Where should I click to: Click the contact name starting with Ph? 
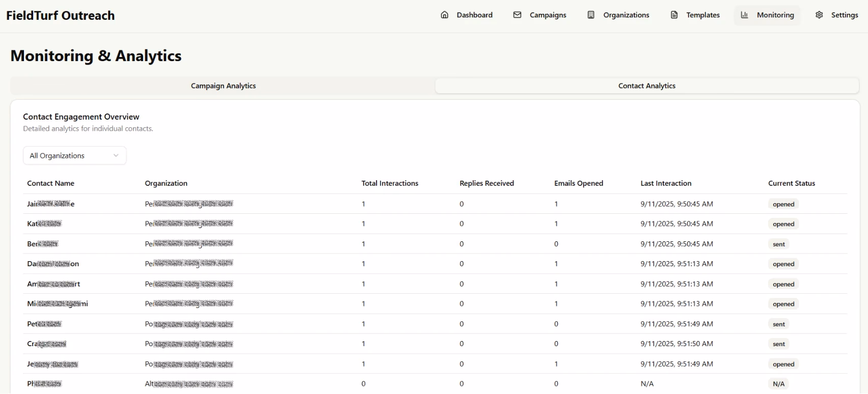(44, 384)
